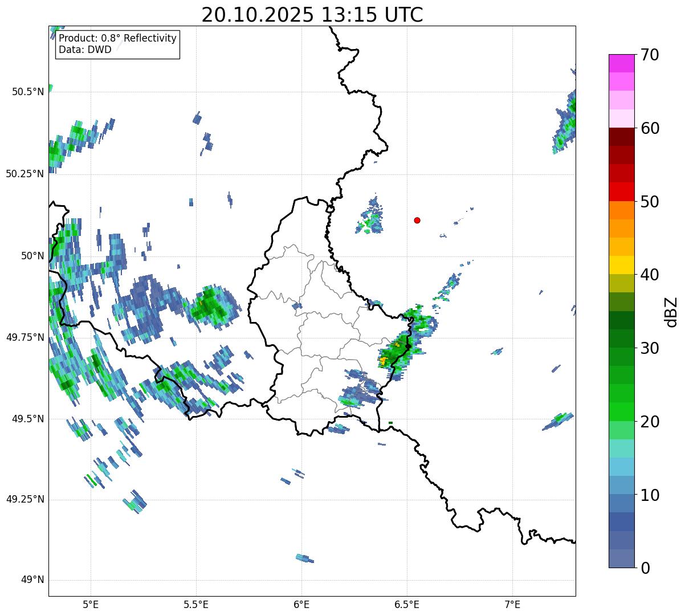Screen dimensions: 685x616
Task: Click the "7°E" longitude label
Action: 513,604
